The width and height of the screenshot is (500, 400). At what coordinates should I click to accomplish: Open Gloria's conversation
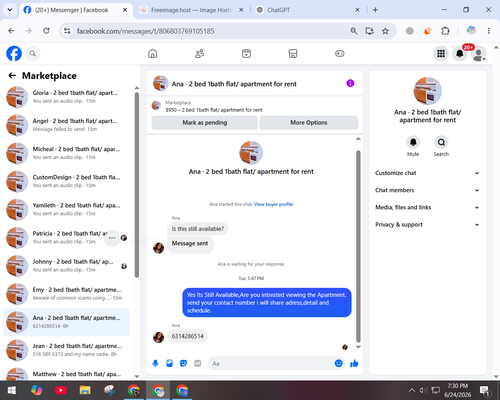(x=67, y=97)
